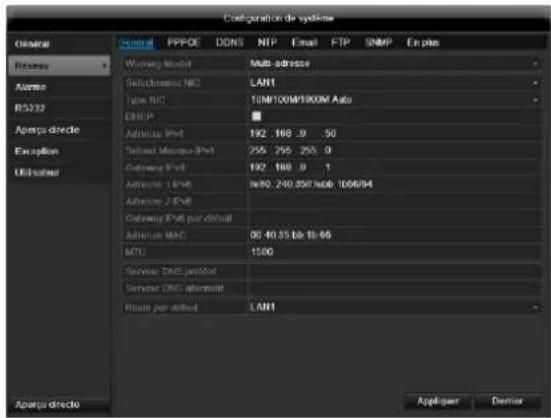The height and width of the screenshot is (418, 551).
Task: Open the Alarme section
Action: [x=59, y=87]
